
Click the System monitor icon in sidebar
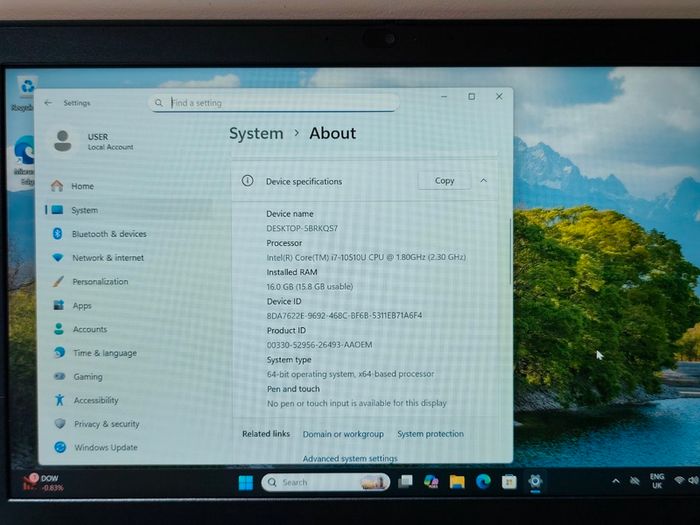coord(57,210)
